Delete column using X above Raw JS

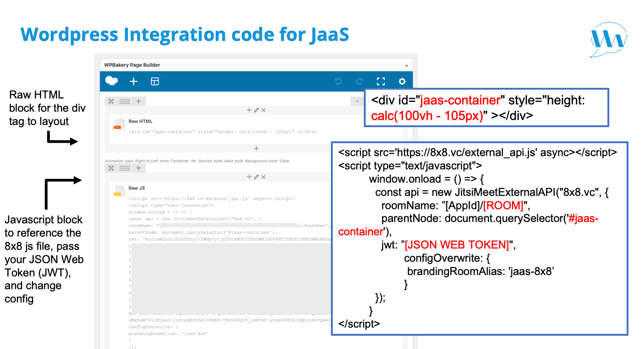pos(263,177)
